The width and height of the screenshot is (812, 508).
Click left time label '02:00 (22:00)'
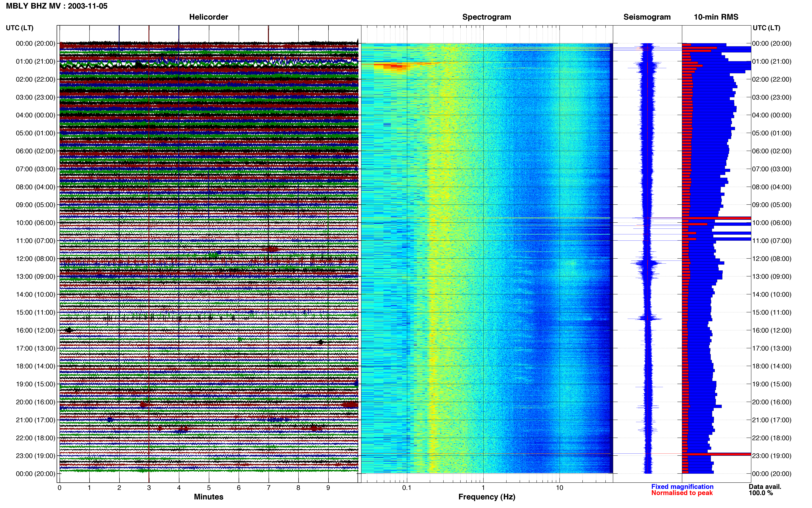(x=36, y=79)
